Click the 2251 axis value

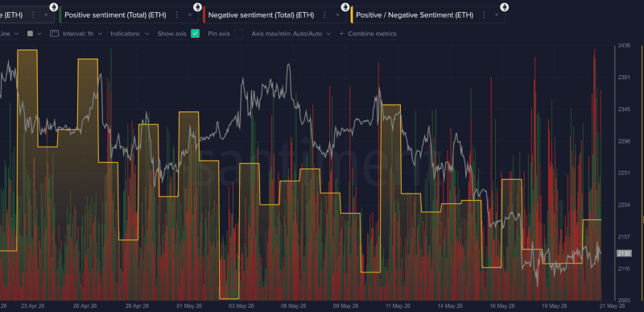(x=624, y=173)
